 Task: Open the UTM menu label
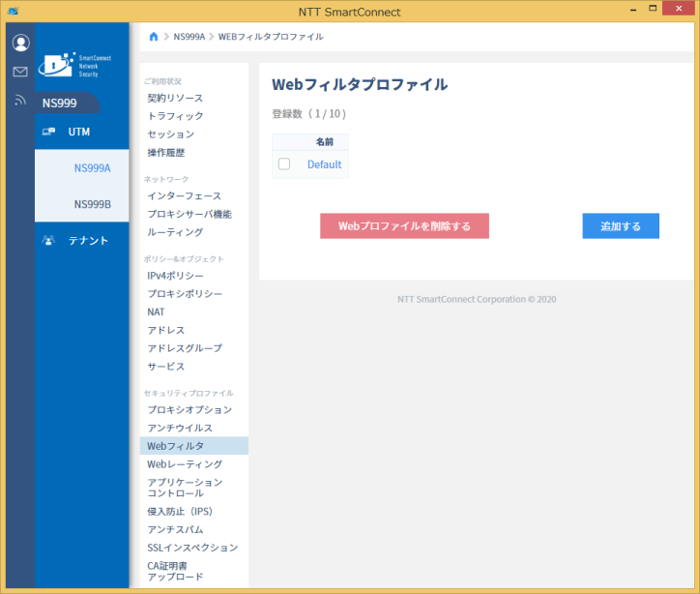coord(79,132)
